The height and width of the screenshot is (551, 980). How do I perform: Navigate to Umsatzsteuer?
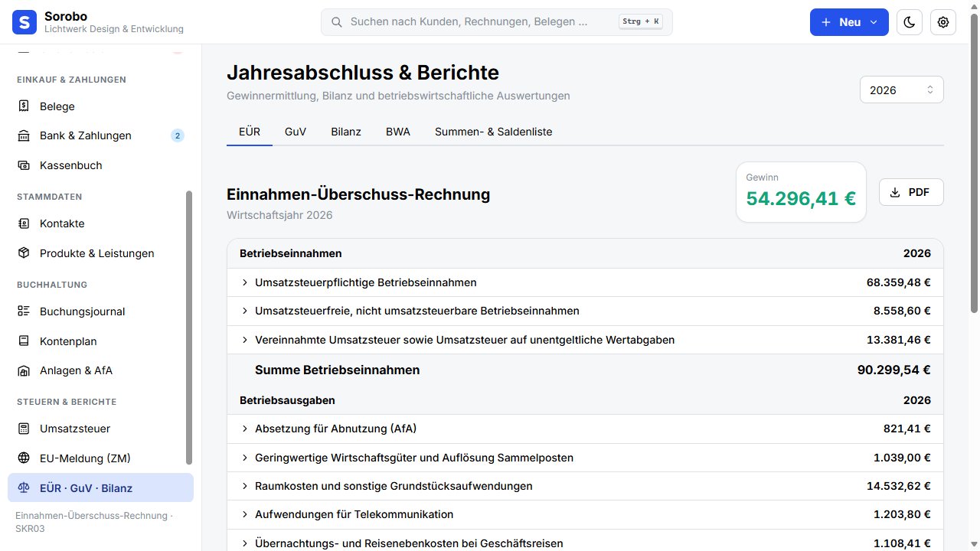point(100,429)
